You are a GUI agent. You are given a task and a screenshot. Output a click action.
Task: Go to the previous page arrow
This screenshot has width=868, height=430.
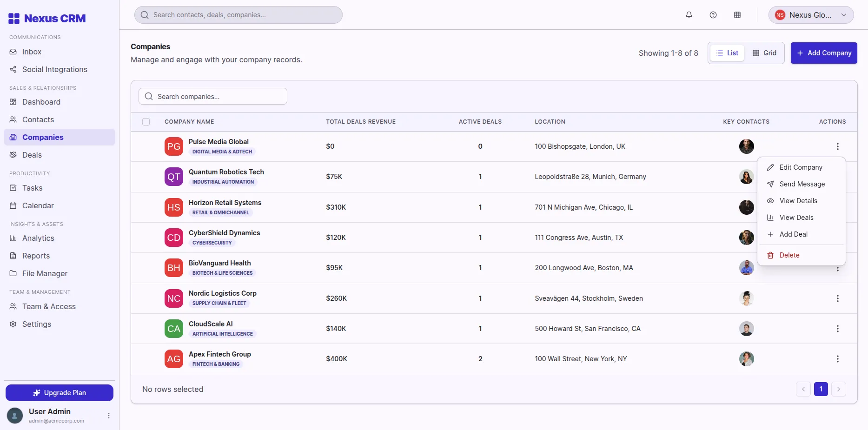803,389
